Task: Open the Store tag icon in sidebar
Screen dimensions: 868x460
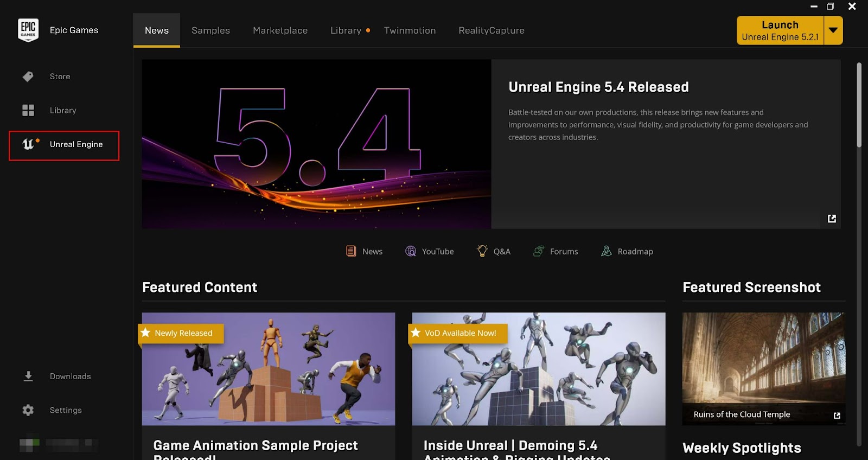Action: 28,76
